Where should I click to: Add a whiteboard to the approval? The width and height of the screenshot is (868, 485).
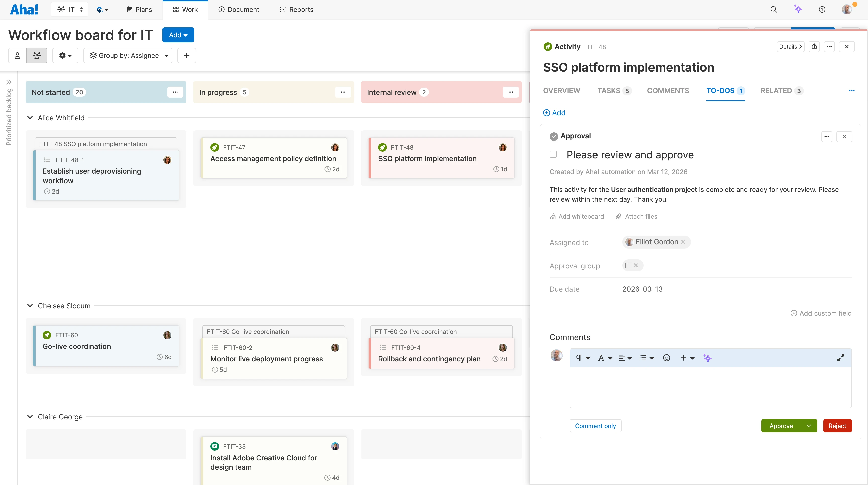click(x=577, y=216)
